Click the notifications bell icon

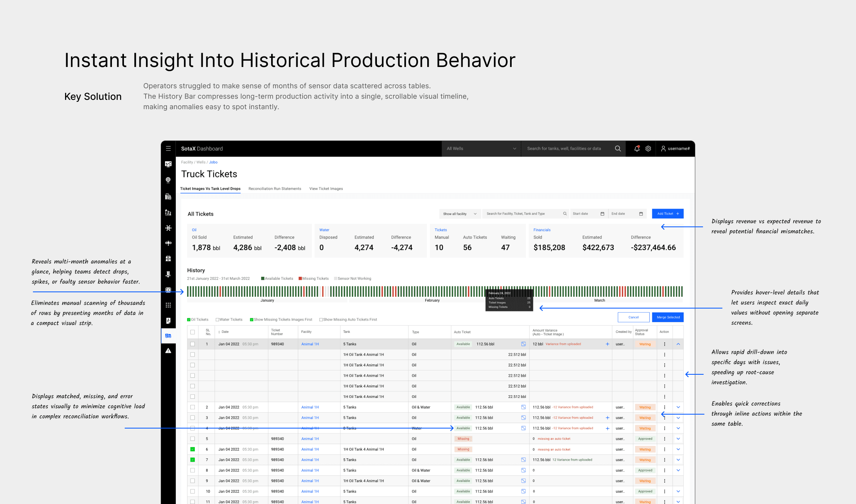tap(637, 149)
